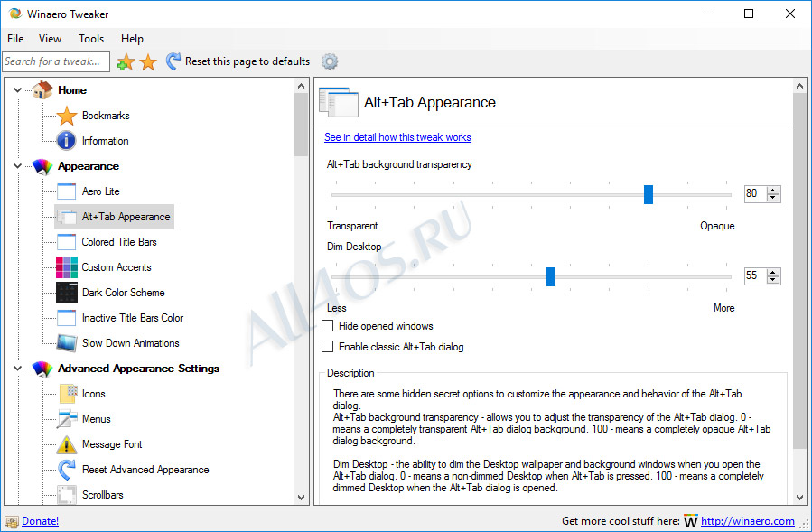The width and height of the screenshot is (812, 532).
Task: Click the Alt+Tab Appearance header icon
Action: pyautogui.click(x=338, y=102)
